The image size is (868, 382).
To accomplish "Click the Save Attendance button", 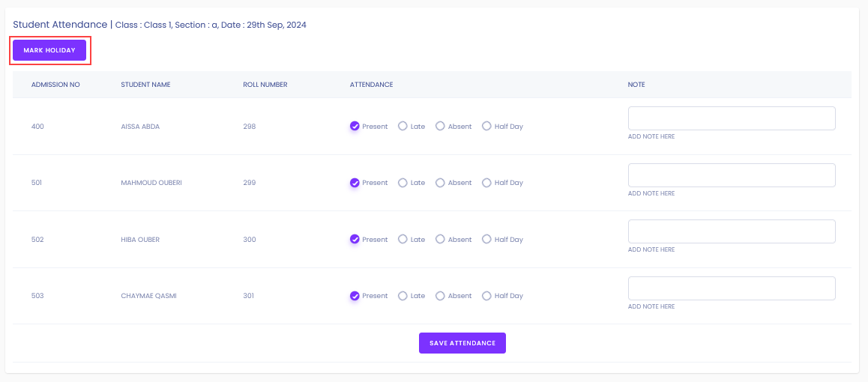I will point(462,343).
